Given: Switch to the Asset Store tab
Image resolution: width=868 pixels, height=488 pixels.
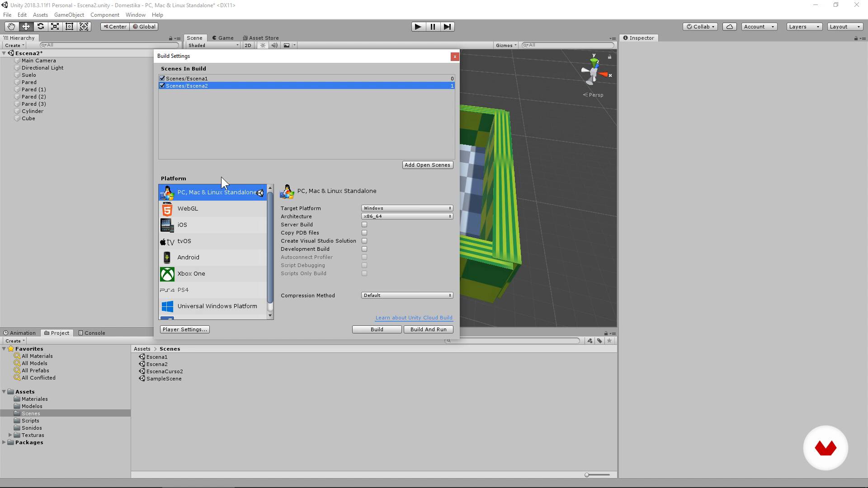Looking at the screenshot, I should pyautogui.click(x=261, y=38).
